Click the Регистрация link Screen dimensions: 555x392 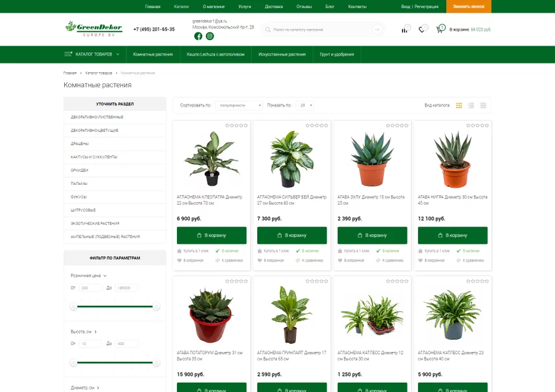point(426,6)
